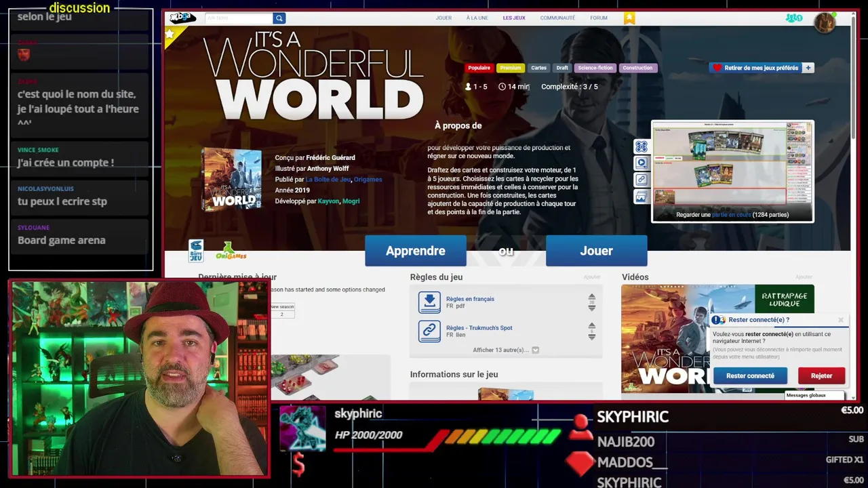Expand Afficher 13 autre(s) rules list

point(505,350)
